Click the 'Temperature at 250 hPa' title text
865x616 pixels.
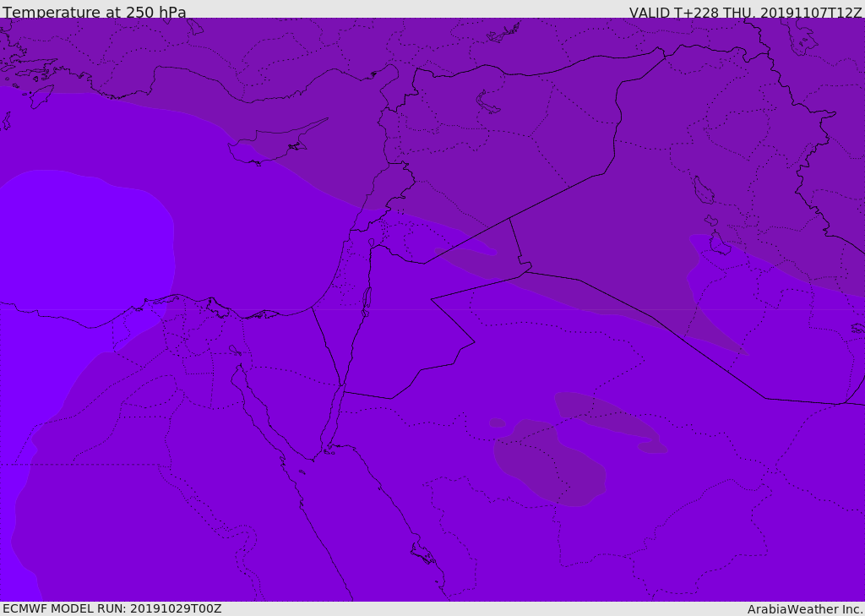coord(95,12)
